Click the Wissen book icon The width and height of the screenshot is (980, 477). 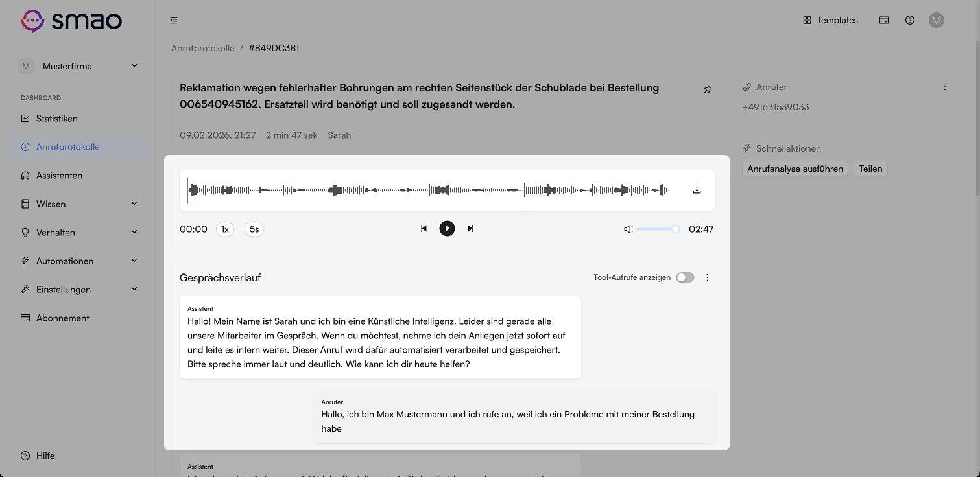(25, 204)
